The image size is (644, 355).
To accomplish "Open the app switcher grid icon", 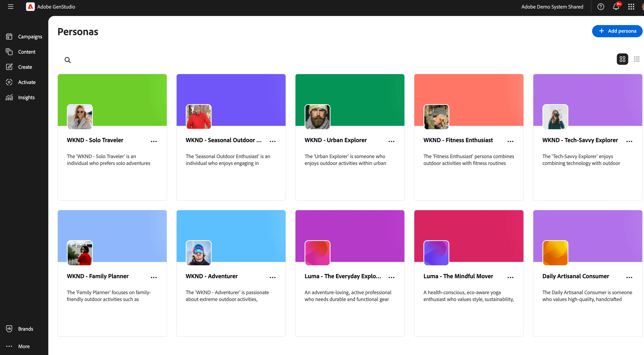I will click(631, 7).
